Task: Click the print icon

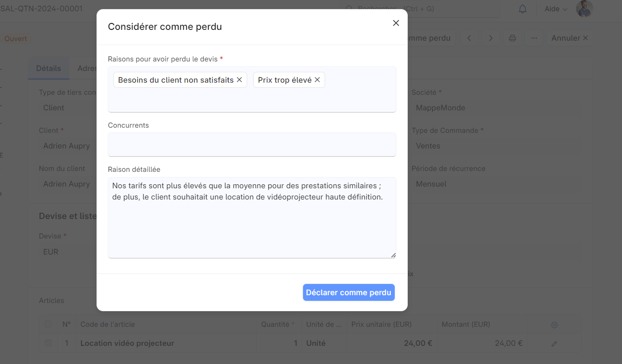Action: click(x=512, y=38)
